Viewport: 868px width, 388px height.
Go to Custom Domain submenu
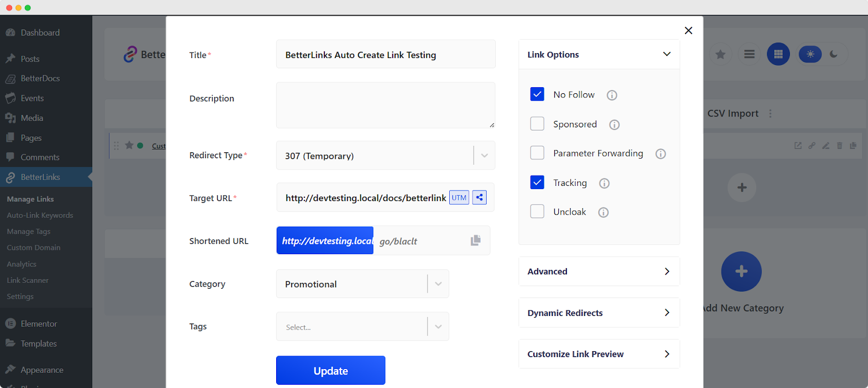coord(34,248)
